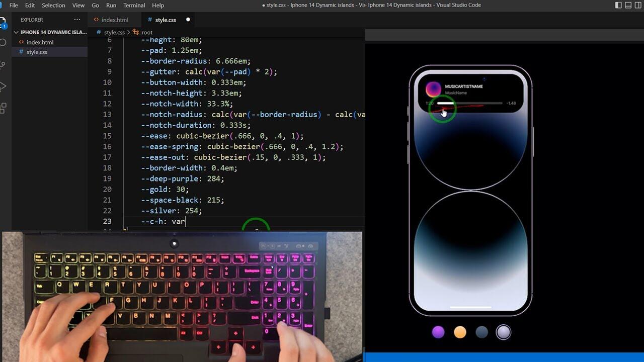Click the album art in dynamic island
Screen dimensions: 644x362
433,89
